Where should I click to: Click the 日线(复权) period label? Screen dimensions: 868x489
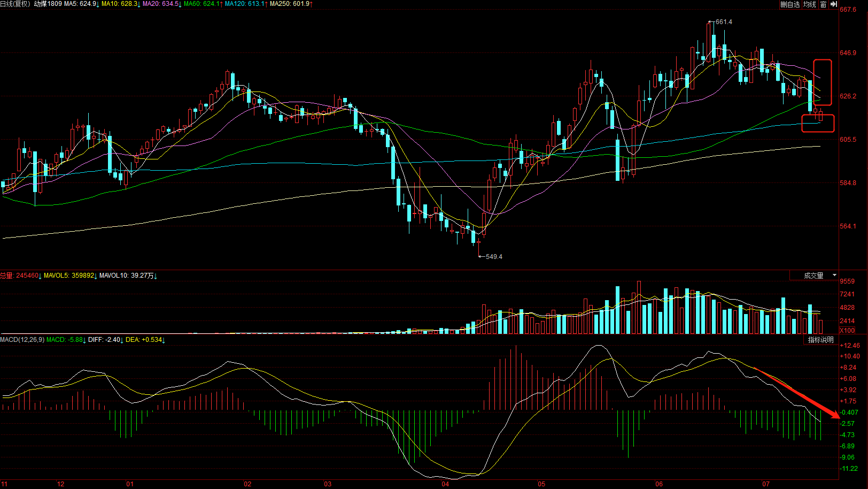click(x=15, y=4)
